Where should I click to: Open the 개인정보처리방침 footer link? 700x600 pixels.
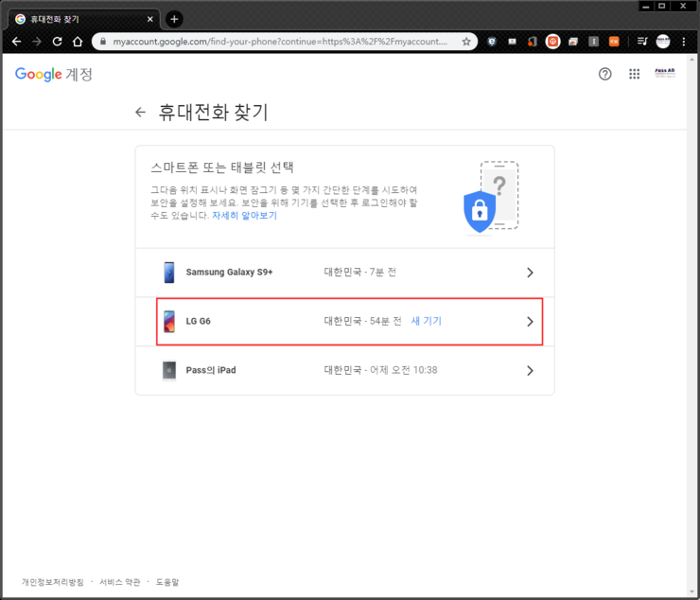click(x=53, y=582)
